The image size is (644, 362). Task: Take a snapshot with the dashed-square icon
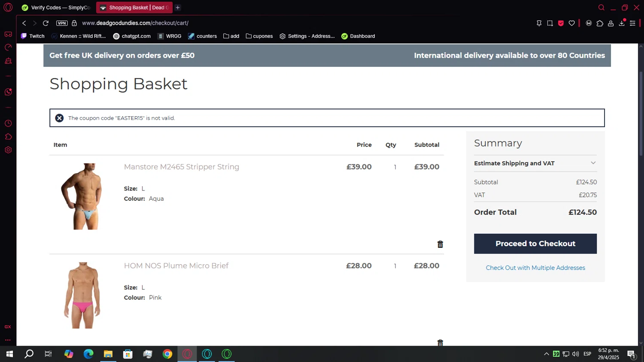click(550, 23)
